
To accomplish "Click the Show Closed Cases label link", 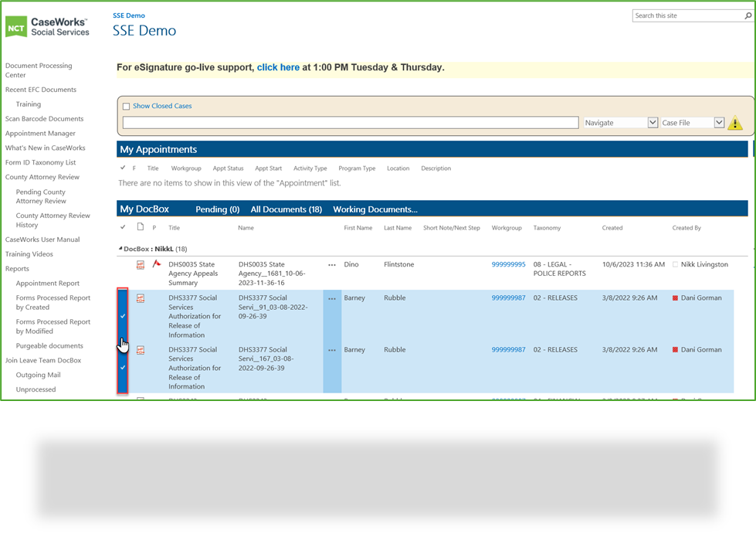I will [162, 106].
